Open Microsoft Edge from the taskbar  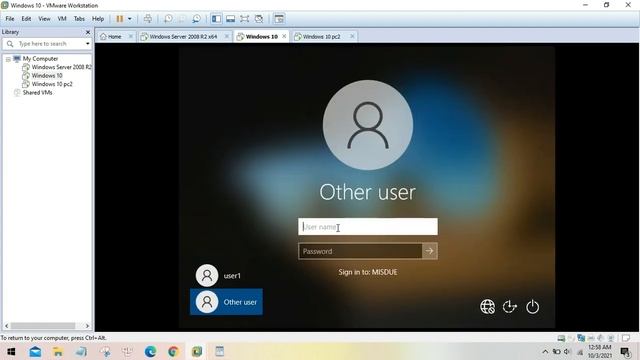[x=151, y=351]
